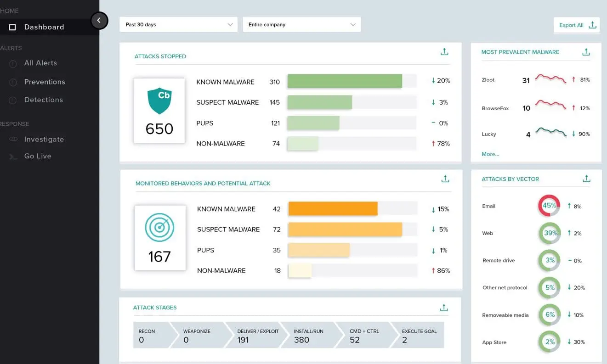Screen dimensions: 607x364
Task: Click the Cb shield icon card
Action: pos(159,111)
